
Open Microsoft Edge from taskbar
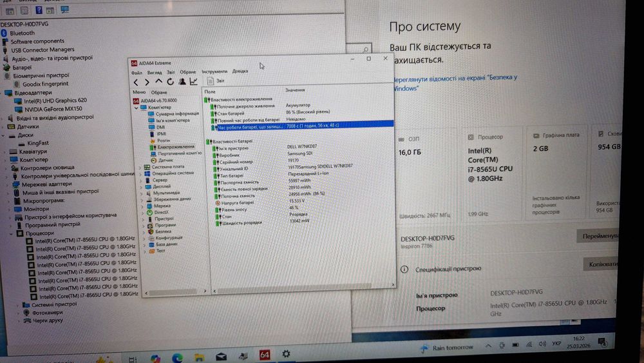coord(178,358)
